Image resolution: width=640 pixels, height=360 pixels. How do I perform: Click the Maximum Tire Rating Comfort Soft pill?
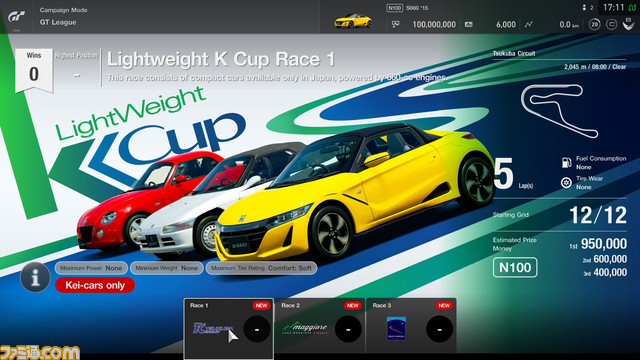click(x=261, y=268)
